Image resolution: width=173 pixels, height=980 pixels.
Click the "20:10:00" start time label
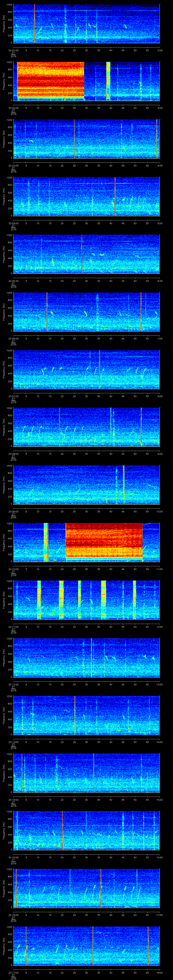(x=13, y=569)
